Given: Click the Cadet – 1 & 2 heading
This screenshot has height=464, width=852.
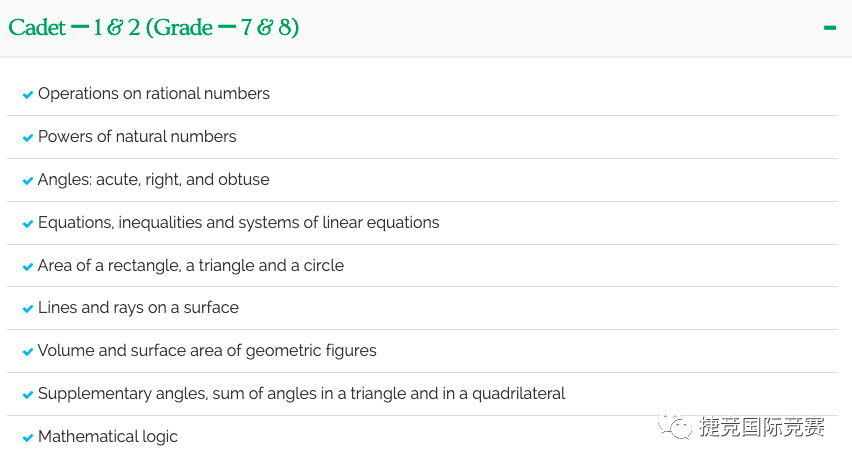Looking at the screenshot, I should pos(154,27).
